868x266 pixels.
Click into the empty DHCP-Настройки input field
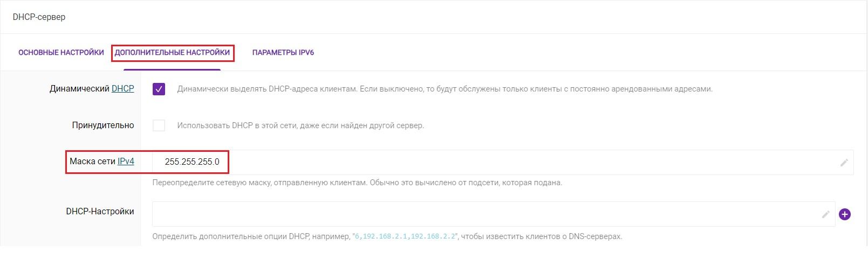point(494,214)
